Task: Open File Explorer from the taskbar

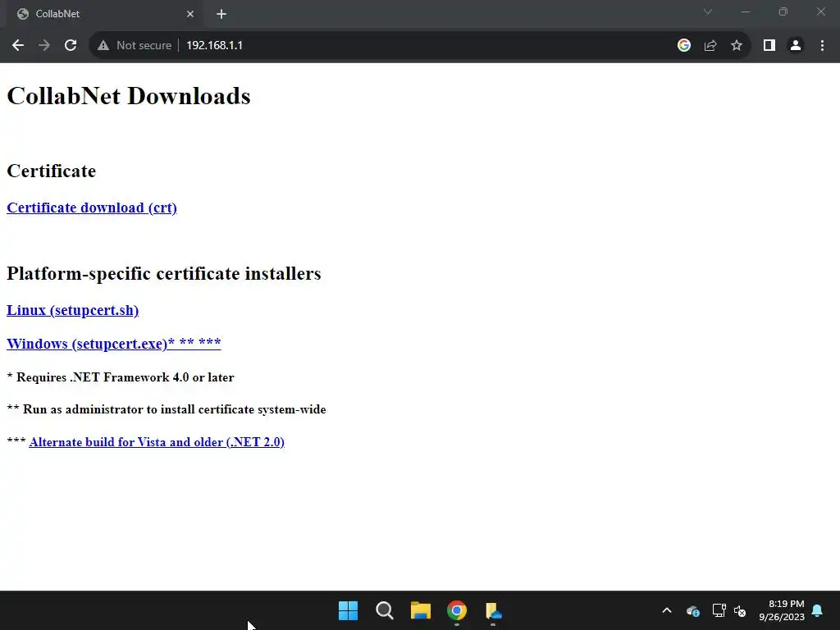Action: (421, 610)
